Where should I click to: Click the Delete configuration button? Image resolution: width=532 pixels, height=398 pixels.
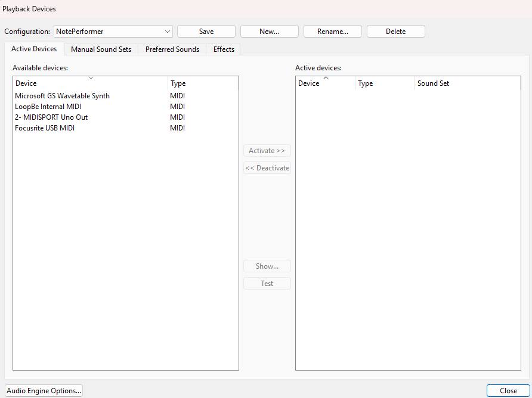point(395,32)
